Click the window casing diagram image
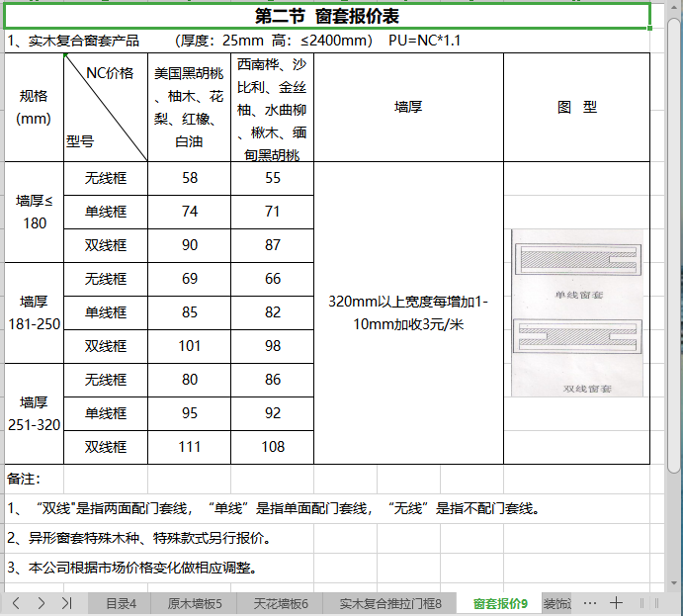683x616 pixels. pyautogui.click(x=577, y=312)
